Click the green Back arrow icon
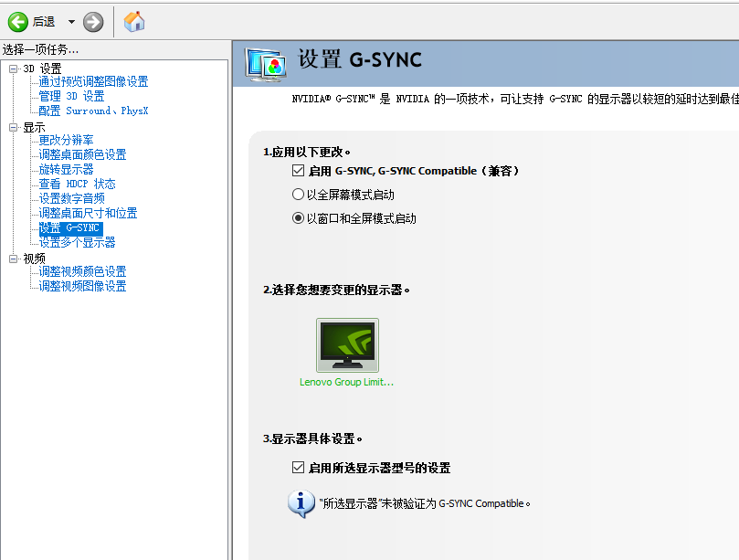The width and height of the screenshot is (739, 560). [x=18, y=22]
